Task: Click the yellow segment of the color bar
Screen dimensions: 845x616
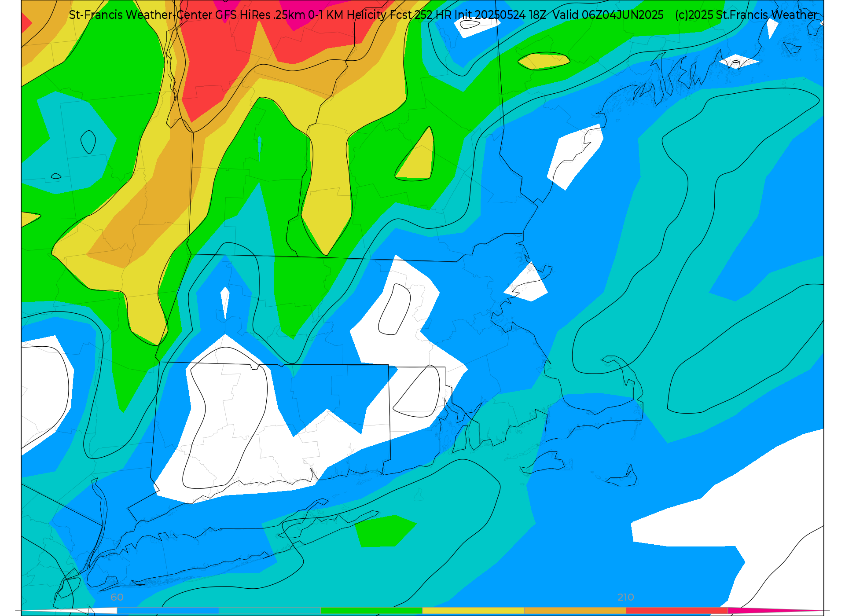Action: point(473,610)
